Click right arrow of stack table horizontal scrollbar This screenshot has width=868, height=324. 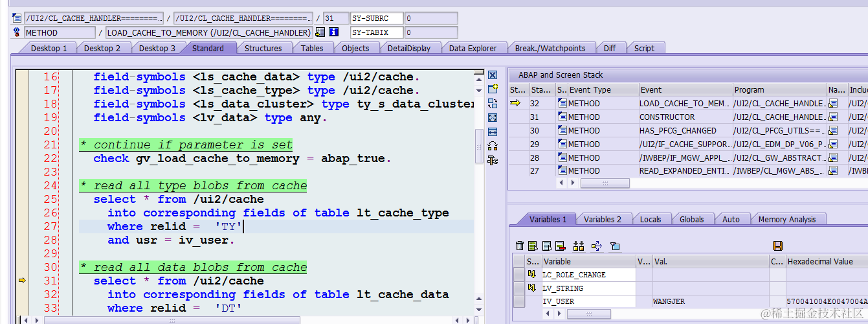tap(573, 183)
